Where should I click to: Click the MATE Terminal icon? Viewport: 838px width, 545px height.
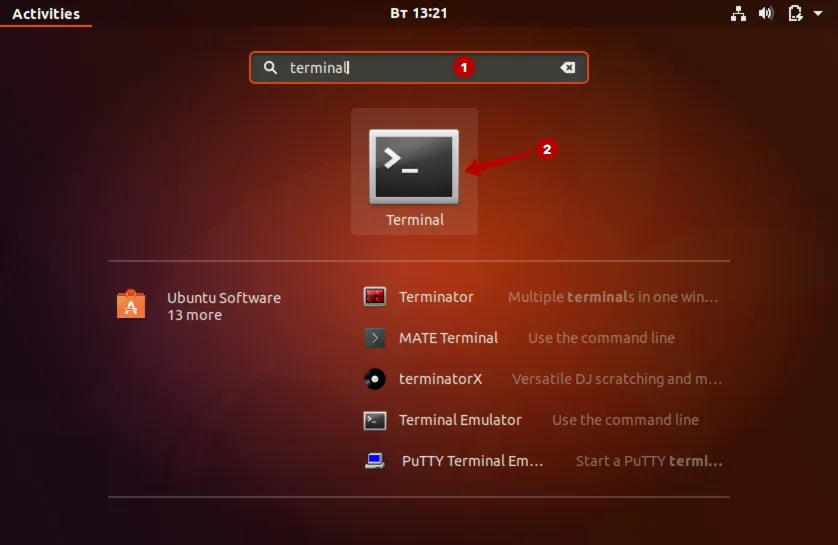pos(375,338)
